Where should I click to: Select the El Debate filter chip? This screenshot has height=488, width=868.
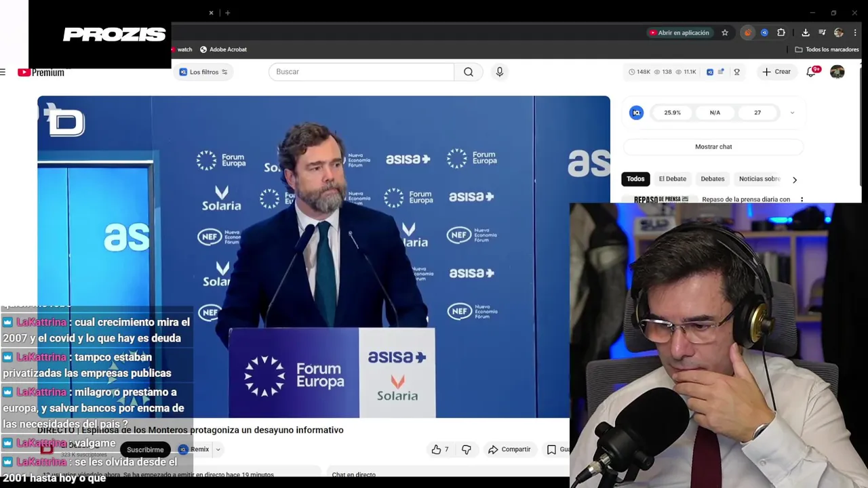(673, 179)
